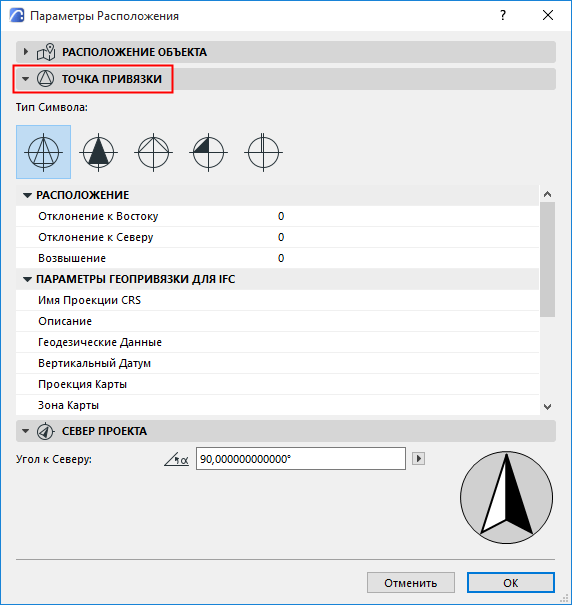The width and height of the screenshot is (572, 605).
Task: Click the Тип Символа label
Action: pos(52,107)
